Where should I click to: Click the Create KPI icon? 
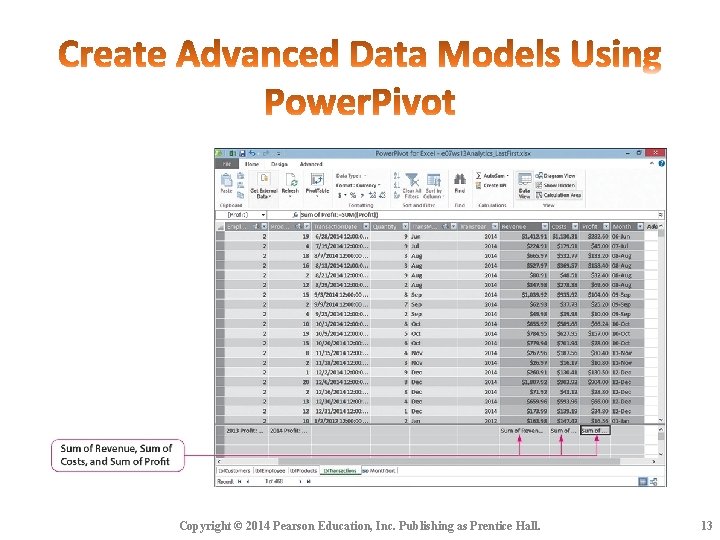[478, 185]
